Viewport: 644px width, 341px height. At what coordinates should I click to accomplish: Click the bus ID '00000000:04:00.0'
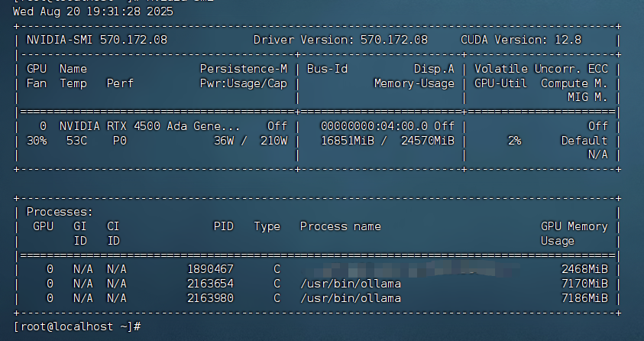(x=374, y=126)
